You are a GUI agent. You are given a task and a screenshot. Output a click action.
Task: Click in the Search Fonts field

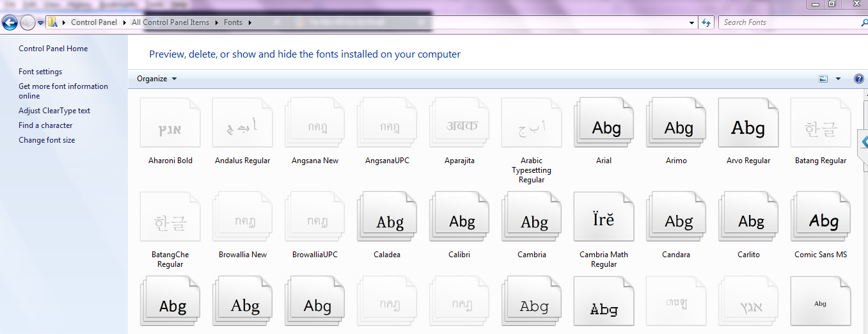pyautogui.click(x=787, y=22)
